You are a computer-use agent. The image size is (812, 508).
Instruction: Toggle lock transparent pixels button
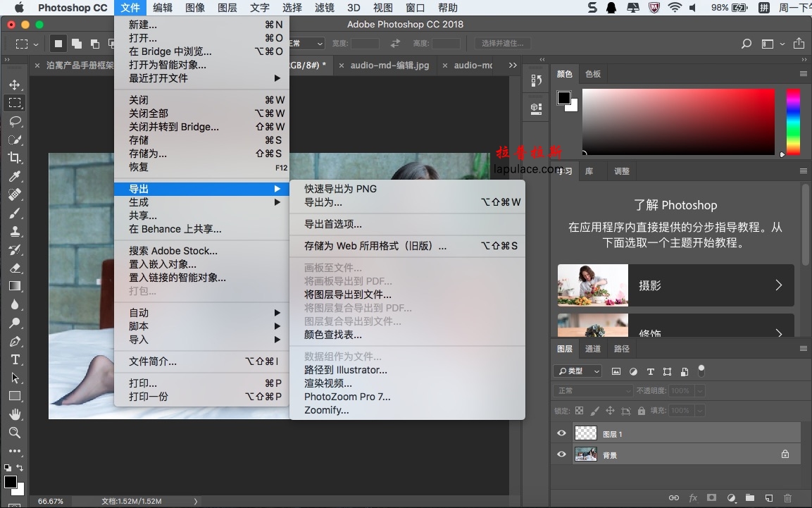(580, 411)
